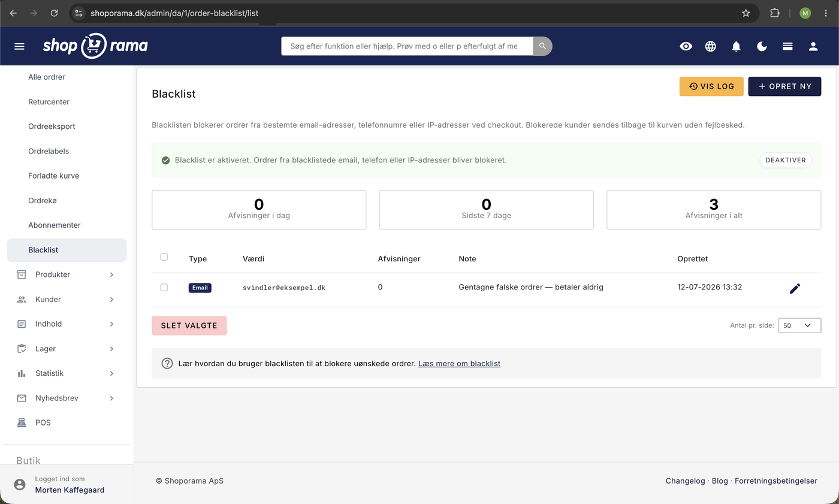Open notifications bell icon
Screen dimensions: 839x504
click(737, 46)
